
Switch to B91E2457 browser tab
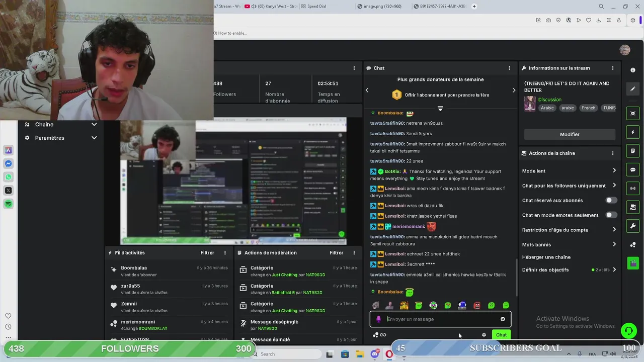[439, 7]
